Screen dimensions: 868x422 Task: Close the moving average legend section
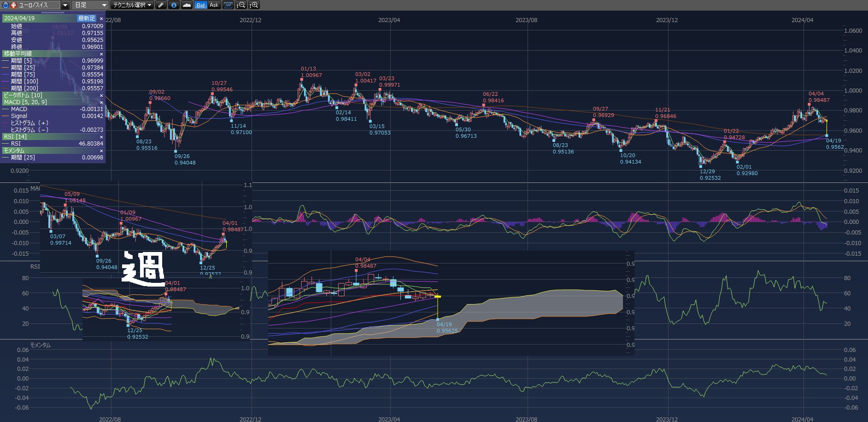[x=101, y=54]
